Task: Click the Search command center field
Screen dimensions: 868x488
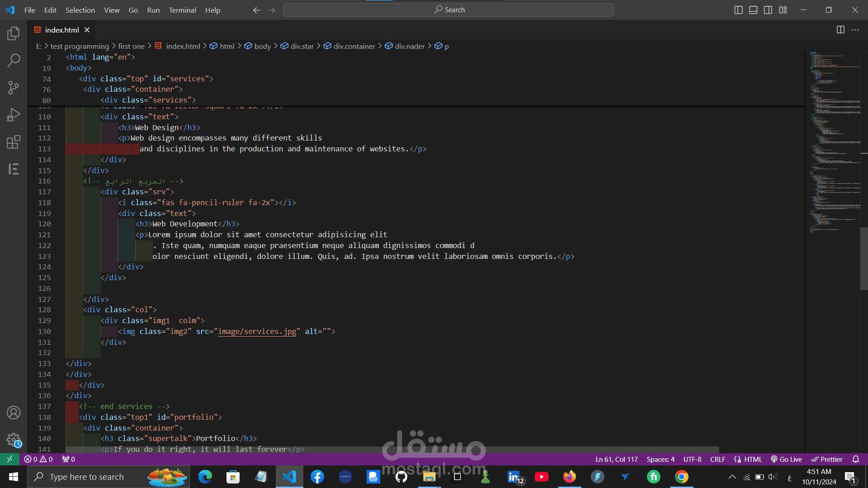Action: point(448,10)
